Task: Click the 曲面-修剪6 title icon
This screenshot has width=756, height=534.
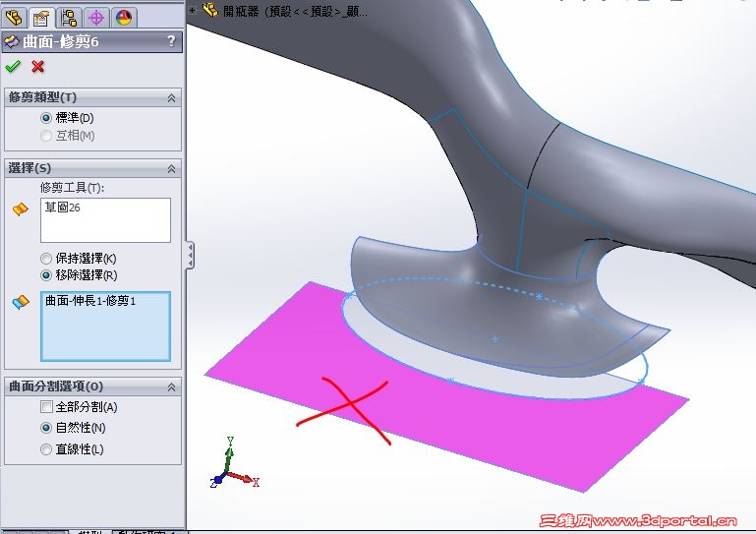Action: pyautogui.click(x=12, y=41)
